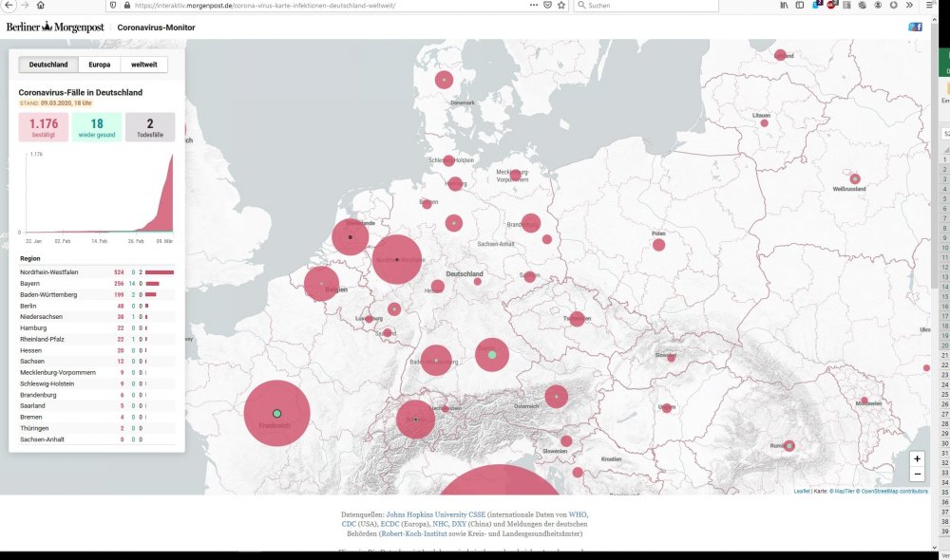Image resolution: width=950 pixels, height=560 pixels.
Task: Click the Bayern circle marker on map
Action: click(x=492, y=355)
